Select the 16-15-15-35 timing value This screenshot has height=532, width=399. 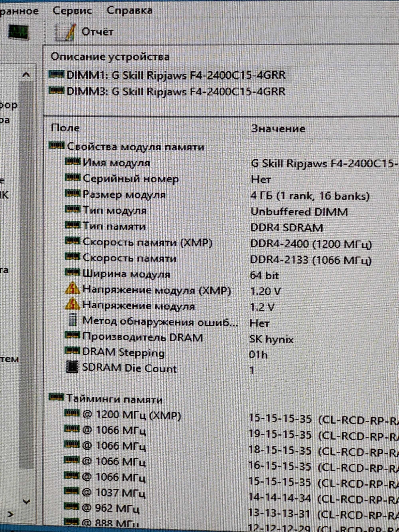280,466
